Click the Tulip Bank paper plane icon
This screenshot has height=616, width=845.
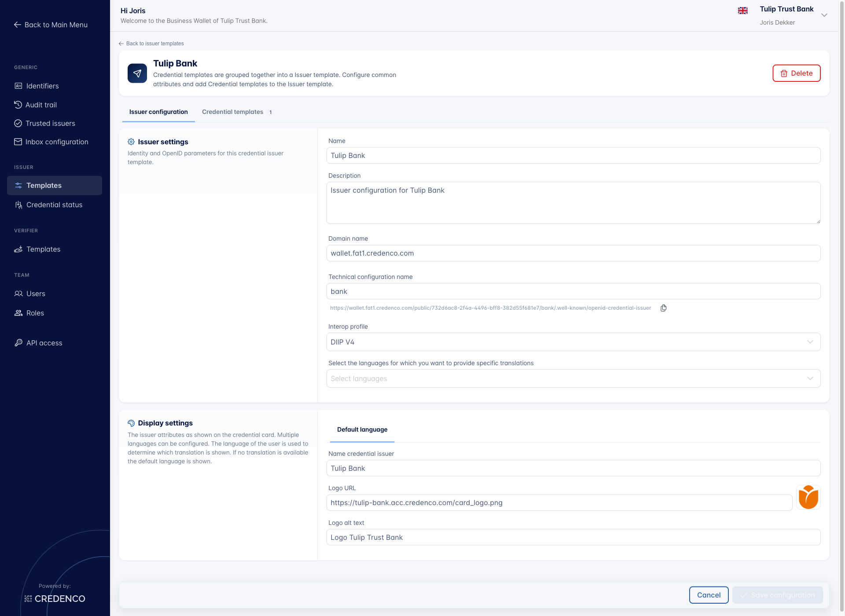tap(137, 73)
